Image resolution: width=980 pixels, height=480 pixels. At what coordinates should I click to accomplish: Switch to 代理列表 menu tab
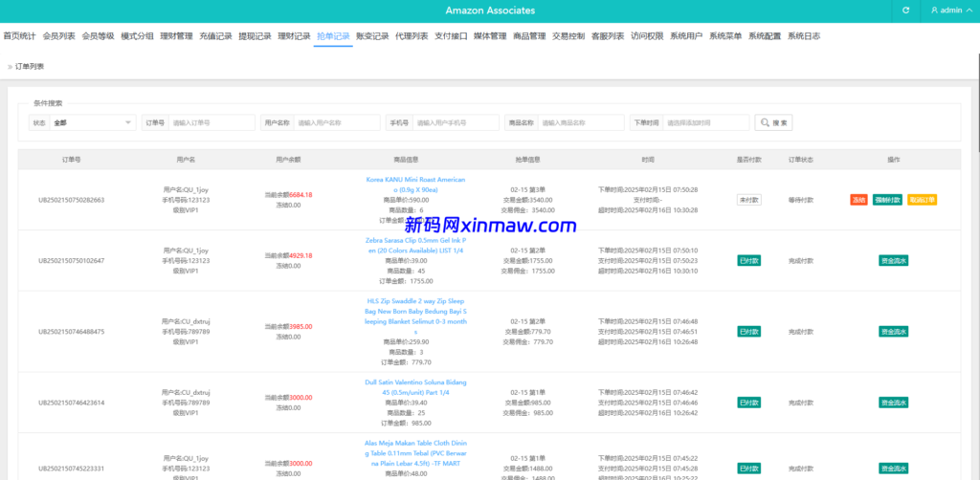point(412,36)
